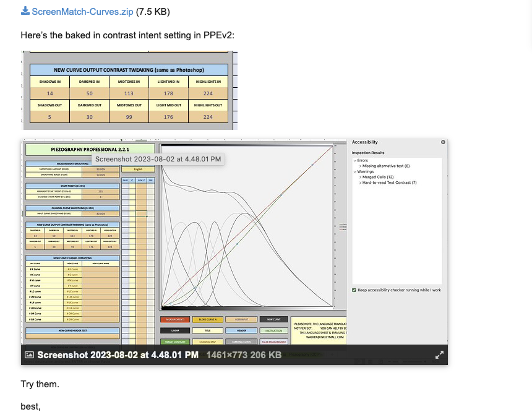Close the Accessibility panel
532x412 pixels.
click(443, 142)
